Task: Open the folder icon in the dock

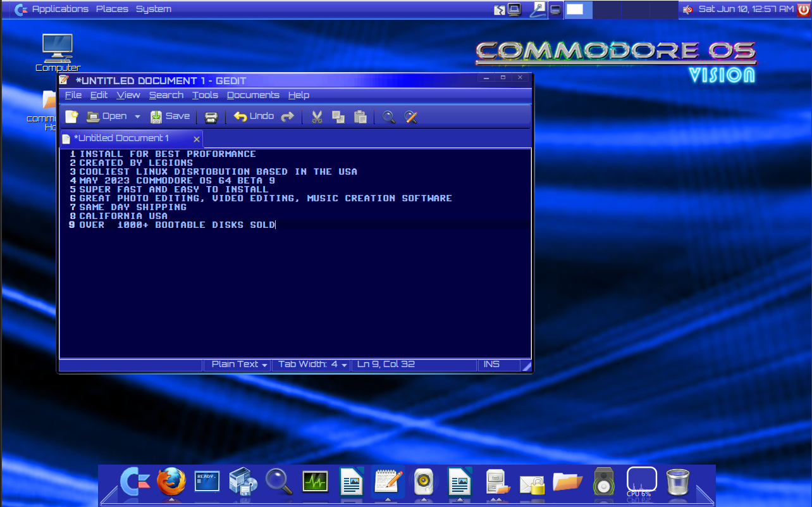Action: pyautogui.click(x=567, y=482)
